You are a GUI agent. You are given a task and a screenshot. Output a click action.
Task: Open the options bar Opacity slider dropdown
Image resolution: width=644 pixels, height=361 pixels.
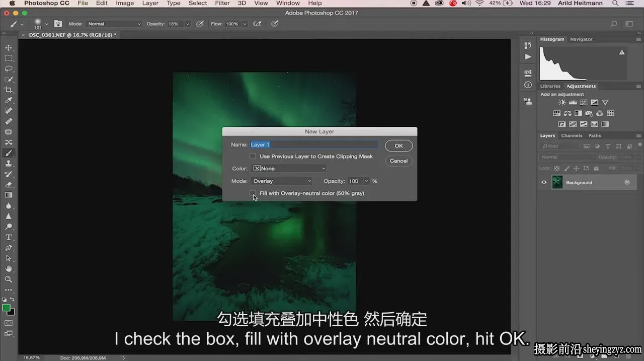(x=188, y=24)
